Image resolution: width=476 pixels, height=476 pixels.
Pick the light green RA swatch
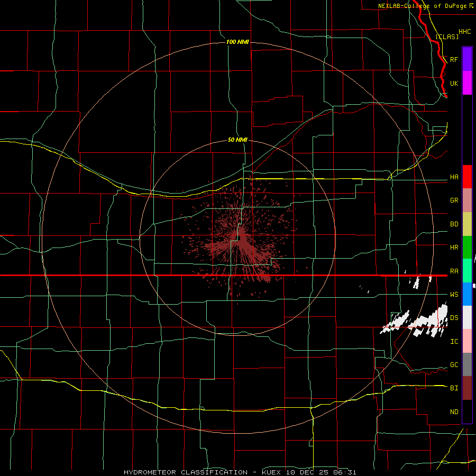pos(467,271)
